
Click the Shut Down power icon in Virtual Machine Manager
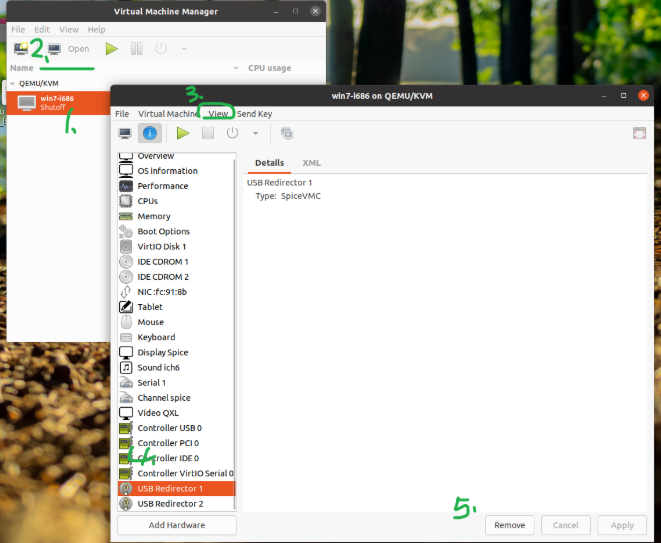[161, 49]
